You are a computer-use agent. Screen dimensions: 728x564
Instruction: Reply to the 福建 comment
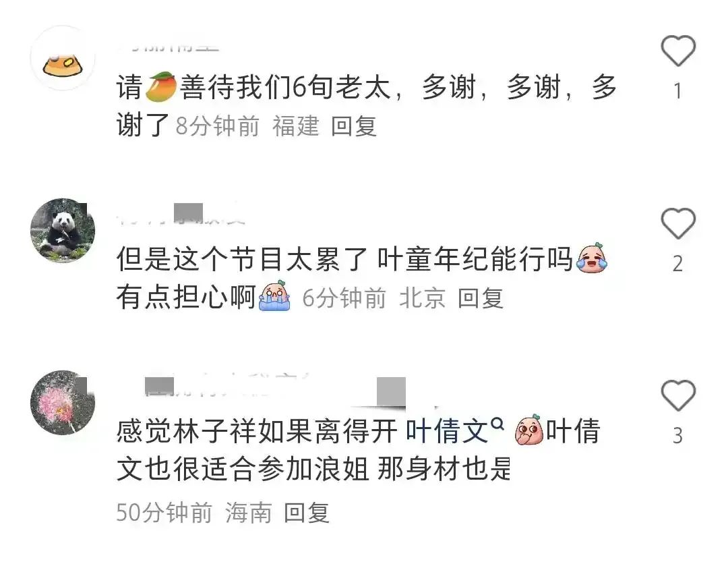tap(354, 126)
